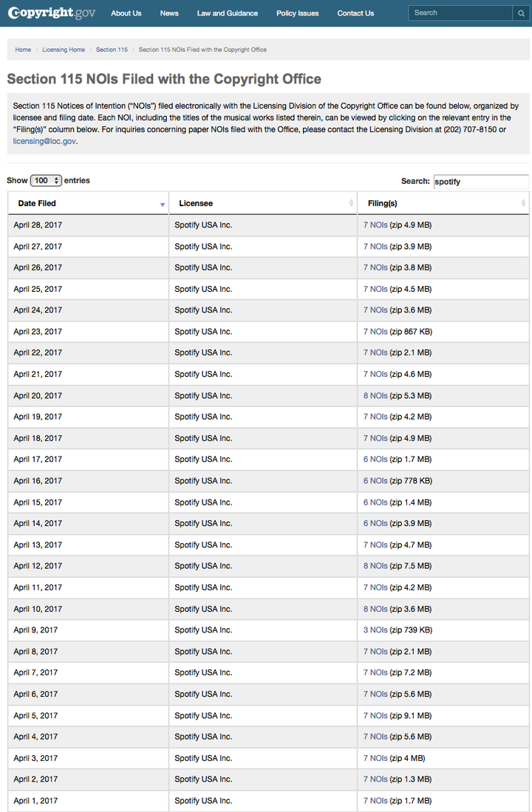
Task: Open 6 NOIs filing for April 17, 2017
Action: 375,459
